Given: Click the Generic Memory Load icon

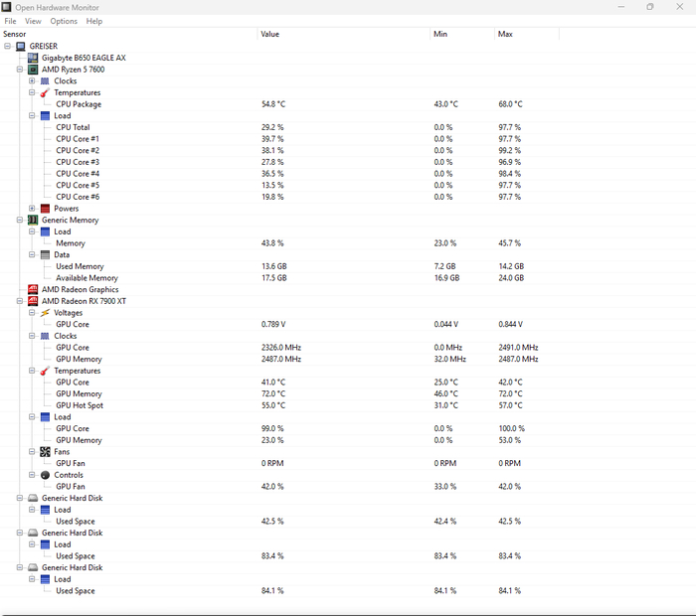Looking at the screenshot, I should point(45,231).
